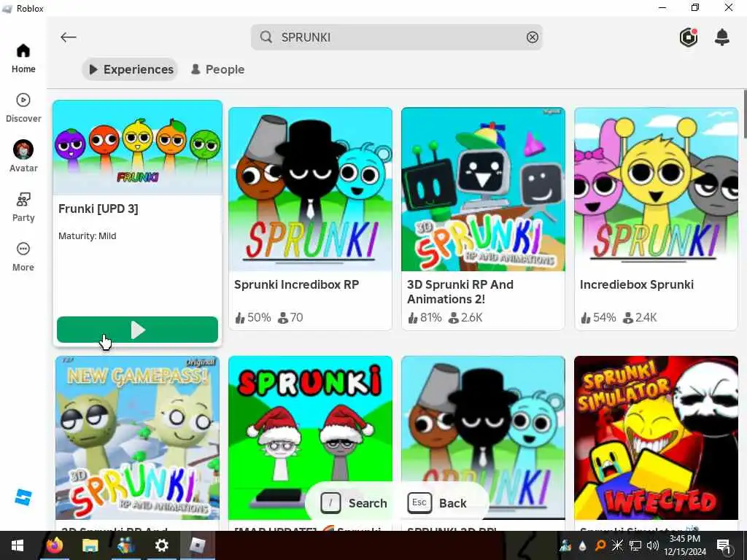This screenshot has width=747, height=560.
Task: Go to Home in the sidebar
Action: pyautogui.click(x=23, y=58)
